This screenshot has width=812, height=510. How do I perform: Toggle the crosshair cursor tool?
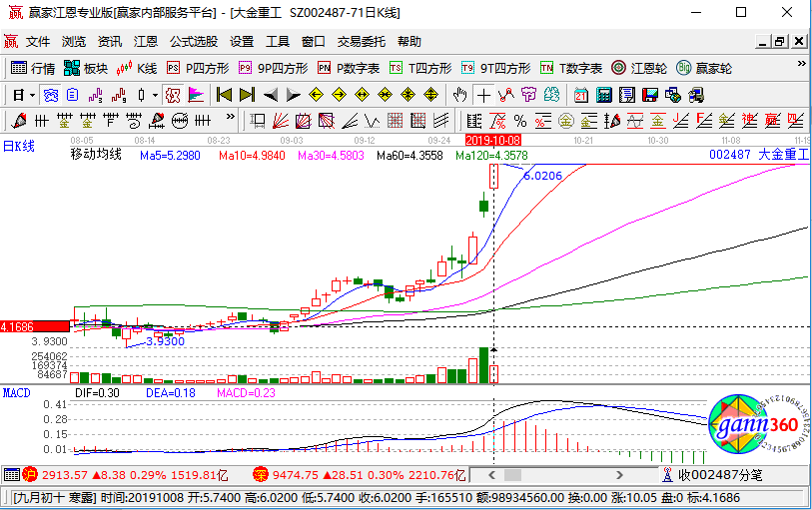[483, 95]
